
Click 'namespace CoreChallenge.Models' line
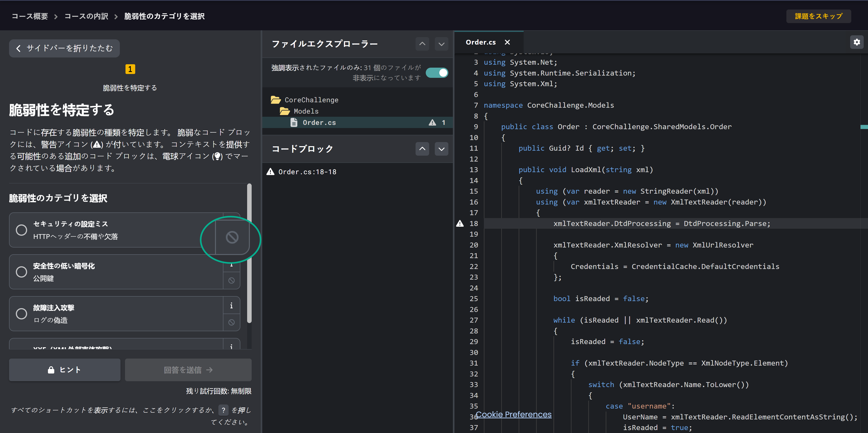(549, 105)
